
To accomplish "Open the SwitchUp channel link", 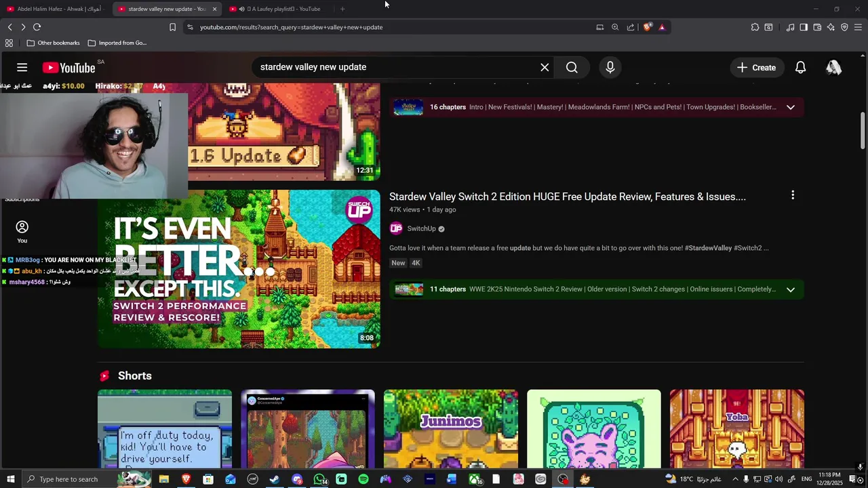I will point(421,228).
